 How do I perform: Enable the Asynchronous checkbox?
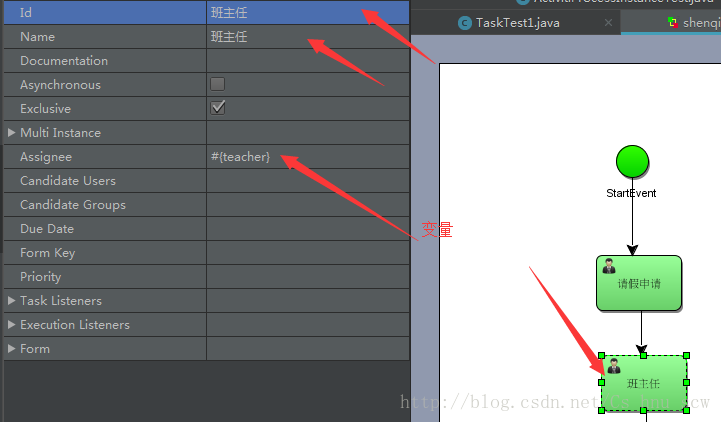pyautogui.click(x=217, y=84)
